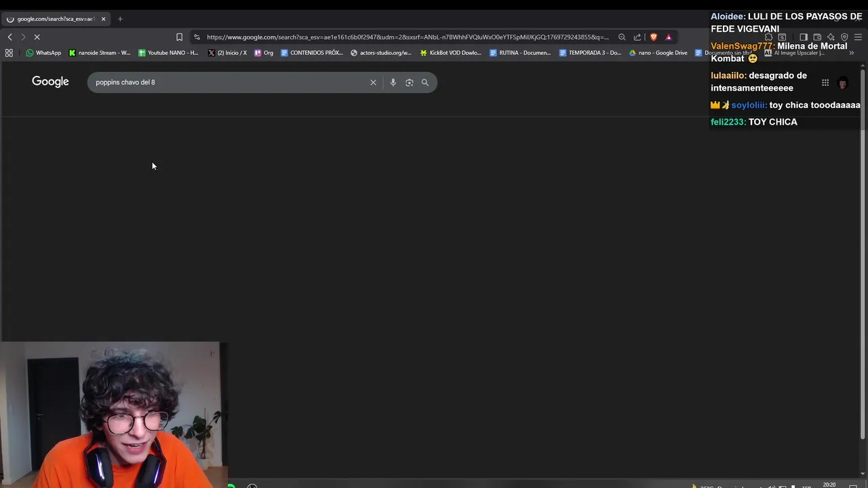Open the RUTINA document bookmark
The image size is (868, 488).
point(520,53)
